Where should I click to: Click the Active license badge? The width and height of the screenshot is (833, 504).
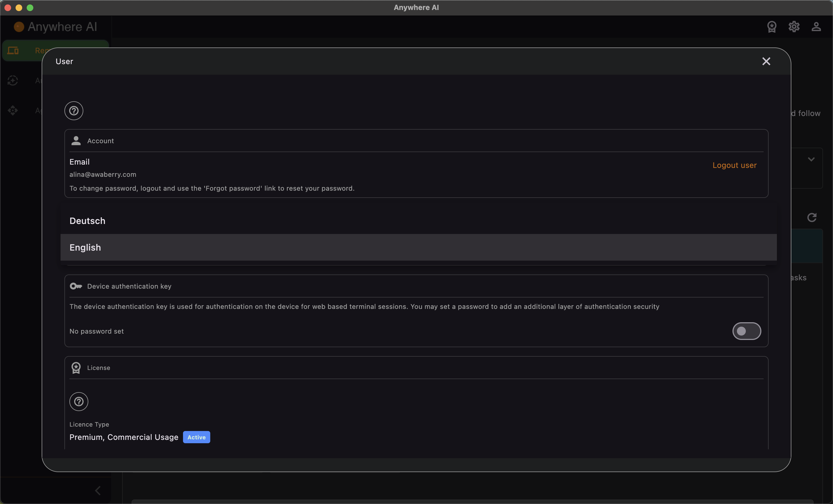(196, 437)
